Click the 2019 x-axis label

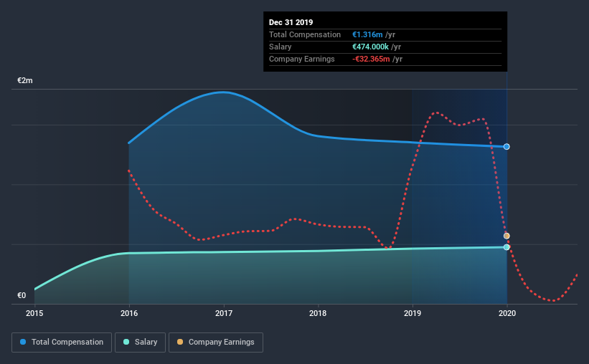(413, 313)
